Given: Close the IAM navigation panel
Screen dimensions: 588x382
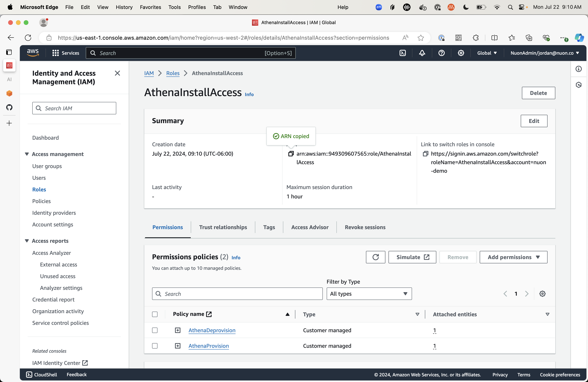Looking at the screenshot, I should 117,73.
